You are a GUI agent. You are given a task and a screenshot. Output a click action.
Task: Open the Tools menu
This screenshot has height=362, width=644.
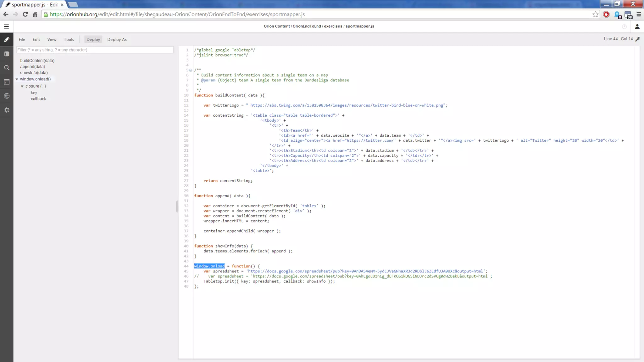pos(69,40)
